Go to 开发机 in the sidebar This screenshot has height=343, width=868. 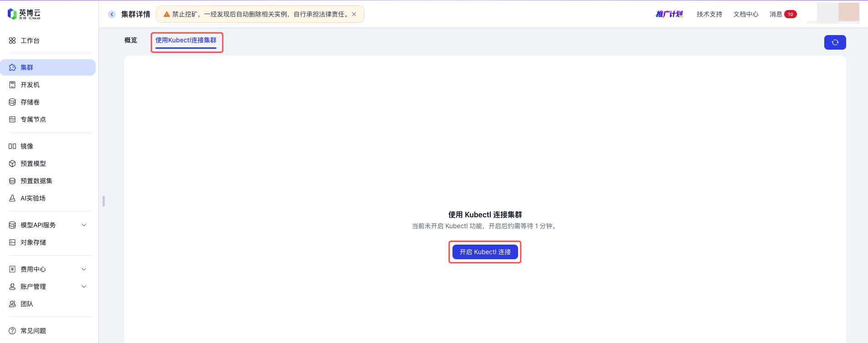48,85
